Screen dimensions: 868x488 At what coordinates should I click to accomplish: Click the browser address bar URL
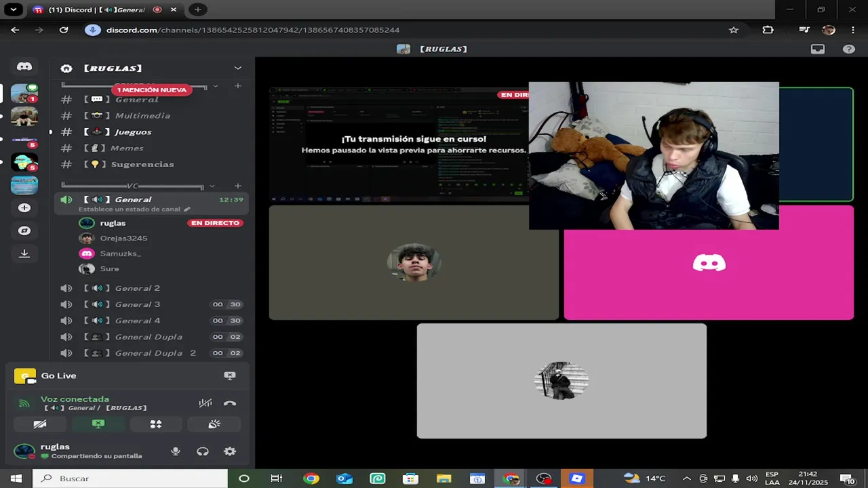[x=253, y=30]
